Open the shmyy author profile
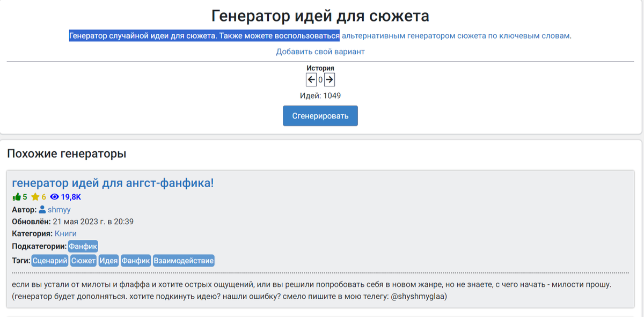Screen dimensions: 644x317 click(x=59, y=209)
